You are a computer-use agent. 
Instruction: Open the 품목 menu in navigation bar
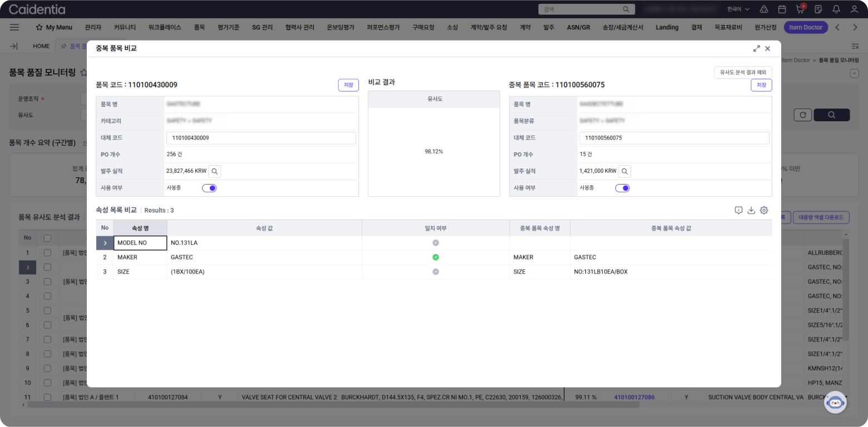click(x=199, y=27)
